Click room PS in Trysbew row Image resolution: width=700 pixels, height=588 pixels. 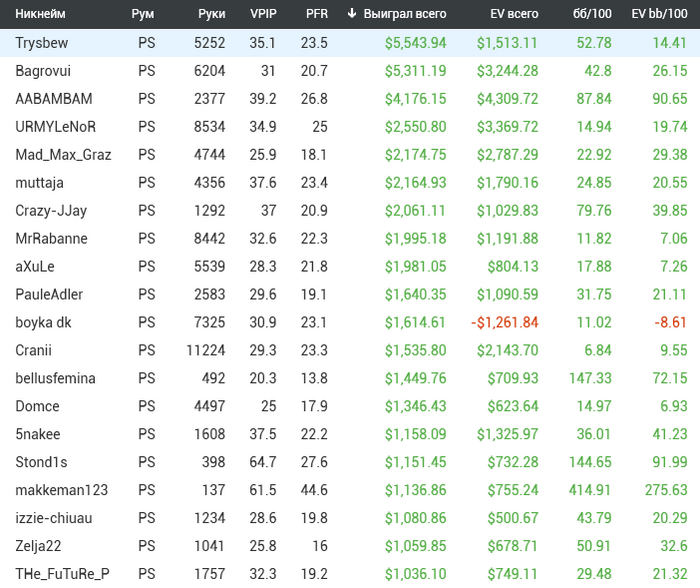[x=146, y=43]
